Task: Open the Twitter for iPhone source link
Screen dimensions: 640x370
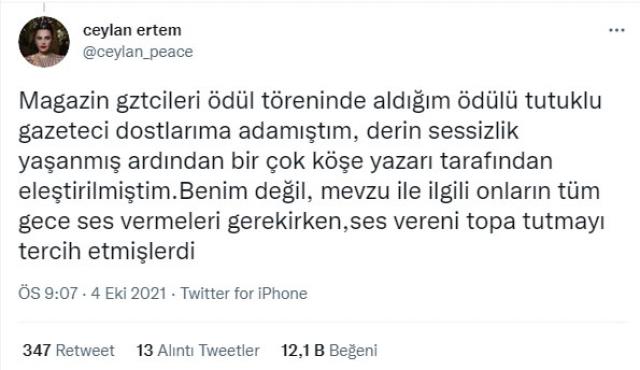Action: (244, 293)
